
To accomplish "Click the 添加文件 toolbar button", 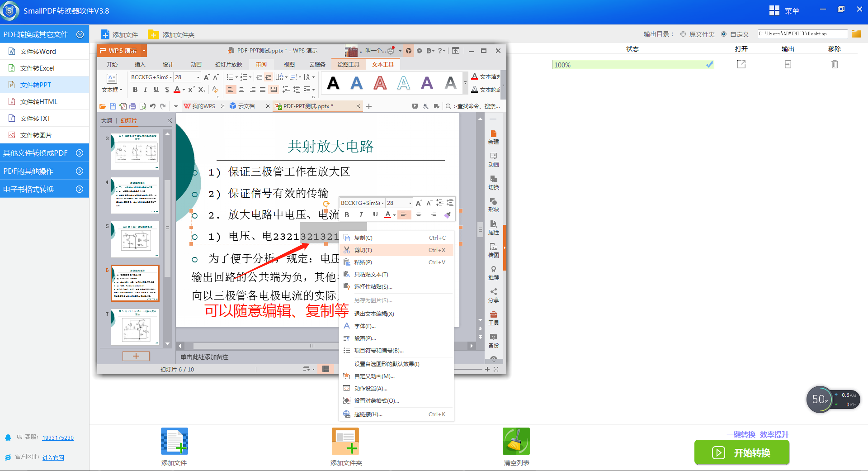I will click(x=119, y=34).
